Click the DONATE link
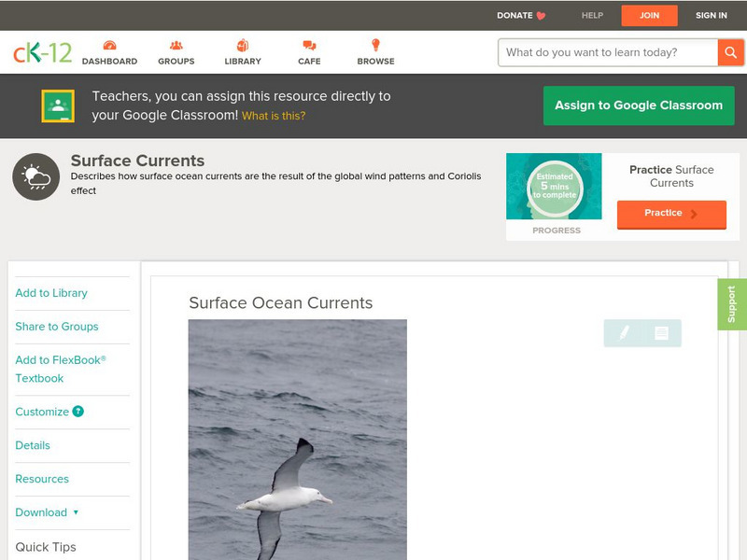The height and width of the screenshot is (560, 747). [x=514, y=16]
